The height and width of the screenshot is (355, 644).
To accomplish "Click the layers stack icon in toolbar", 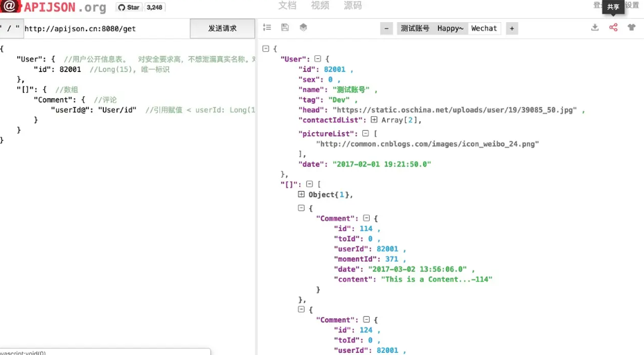I will (303, 28).
